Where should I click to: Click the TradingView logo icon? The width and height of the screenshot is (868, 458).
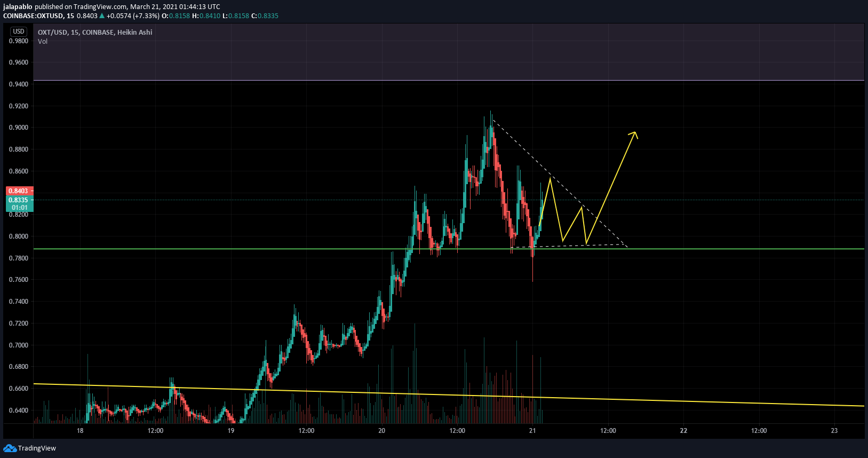[x=10, y=448]
